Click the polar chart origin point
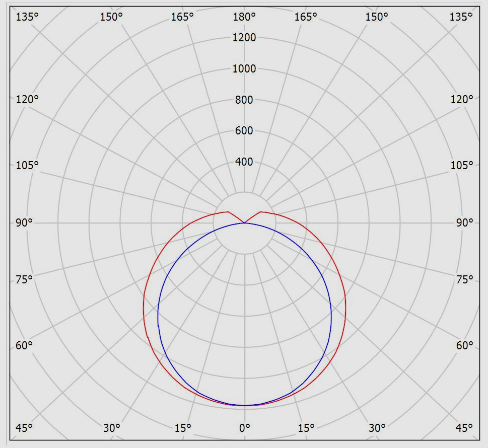The image size is (488, 448). [x=244, y=223]
